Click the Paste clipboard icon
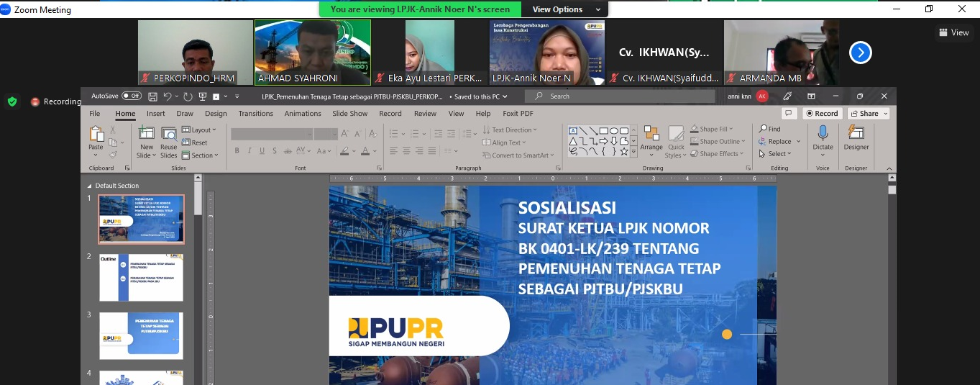980x385 pixels. pyautogui.click(x=96, y=138)
